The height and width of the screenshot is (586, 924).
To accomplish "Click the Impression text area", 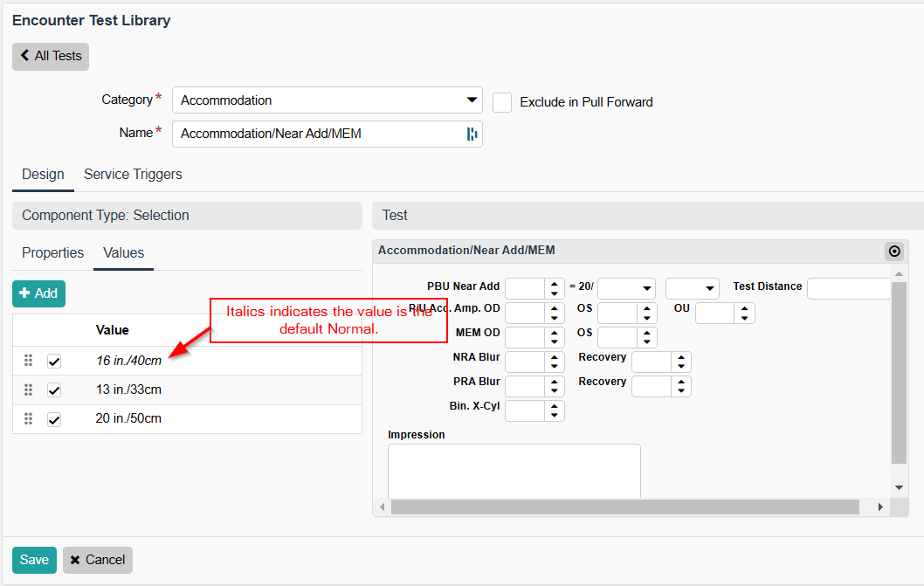I will coord(514,470).
